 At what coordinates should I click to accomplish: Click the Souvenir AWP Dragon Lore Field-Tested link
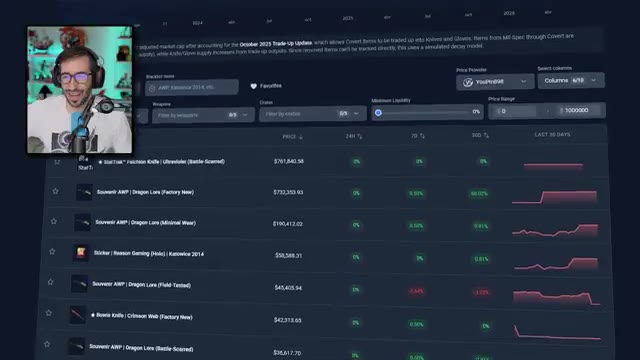(142, 284)
